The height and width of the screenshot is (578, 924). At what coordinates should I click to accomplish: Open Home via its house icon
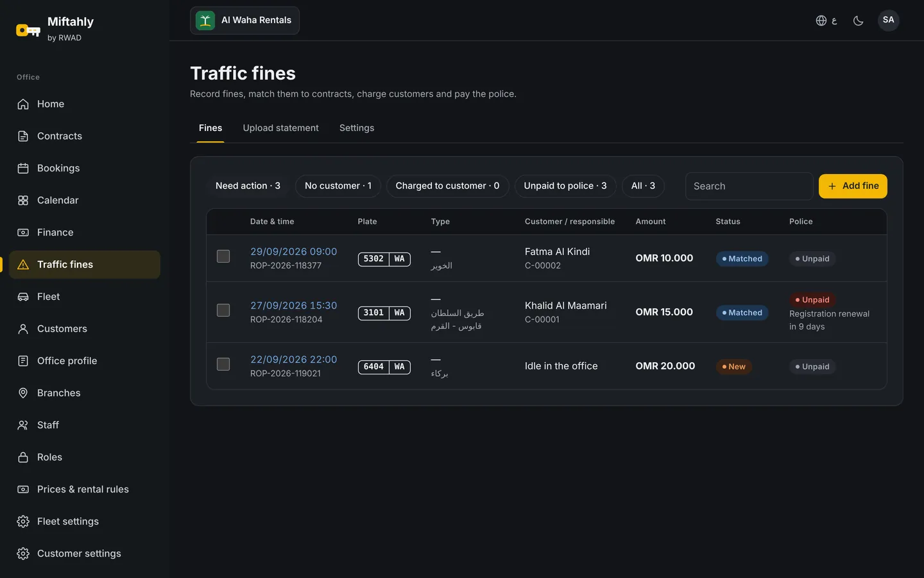click(23, 104)
